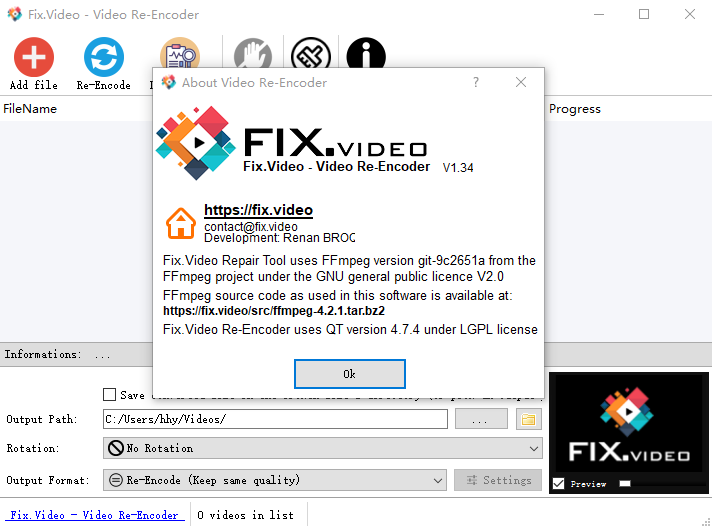
Task: Click the orange home icon in dialog
Action: 181,223
